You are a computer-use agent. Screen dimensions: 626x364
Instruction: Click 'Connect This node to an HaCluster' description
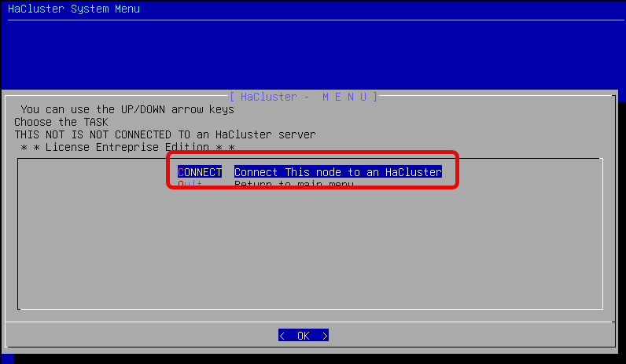[337, 171]
